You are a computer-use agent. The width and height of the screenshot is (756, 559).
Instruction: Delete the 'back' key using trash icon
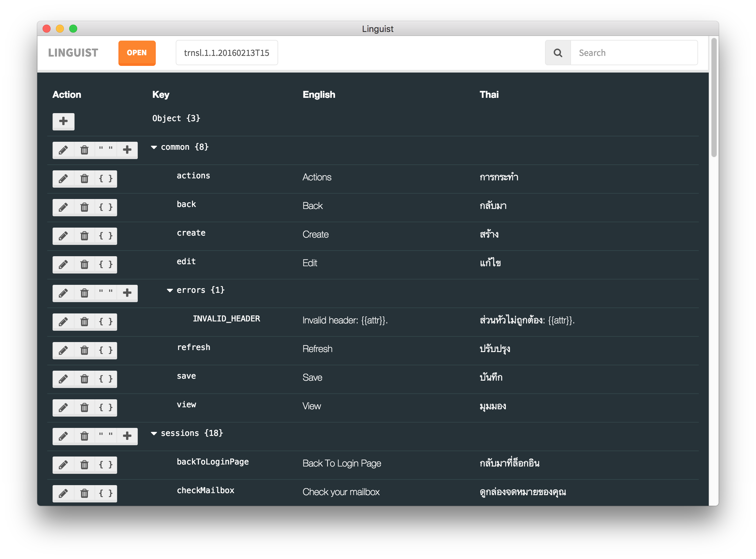pos(84,207)
